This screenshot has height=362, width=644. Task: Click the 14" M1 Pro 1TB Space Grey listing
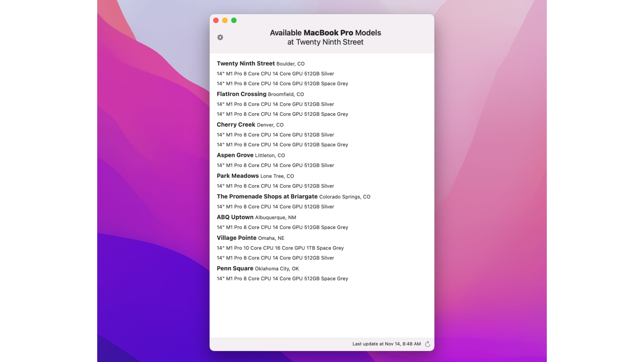[x=280, y=248]
